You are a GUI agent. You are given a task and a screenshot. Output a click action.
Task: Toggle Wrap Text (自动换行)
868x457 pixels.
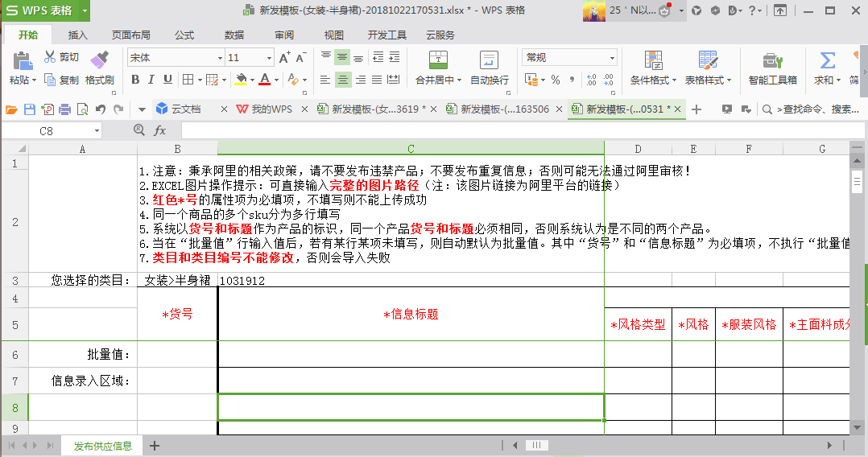(x=489, y=68)
